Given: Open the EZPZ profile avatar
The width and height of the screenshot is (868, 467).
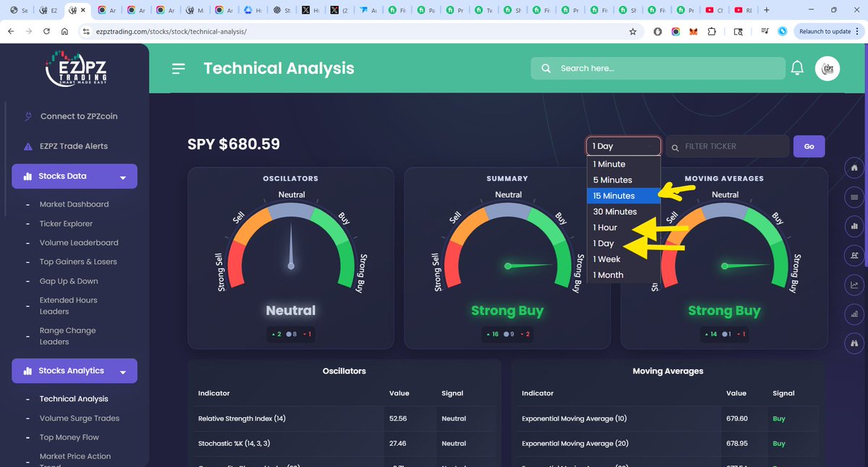Looking at the screenshot, I should point(827,68).
